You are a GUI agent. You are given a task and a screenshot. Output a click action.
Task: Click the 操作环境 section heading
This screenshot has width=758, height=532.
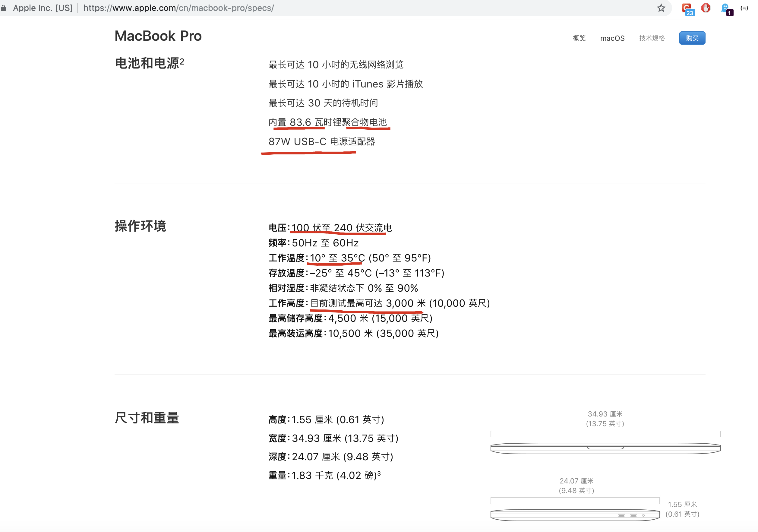(140, 226)
